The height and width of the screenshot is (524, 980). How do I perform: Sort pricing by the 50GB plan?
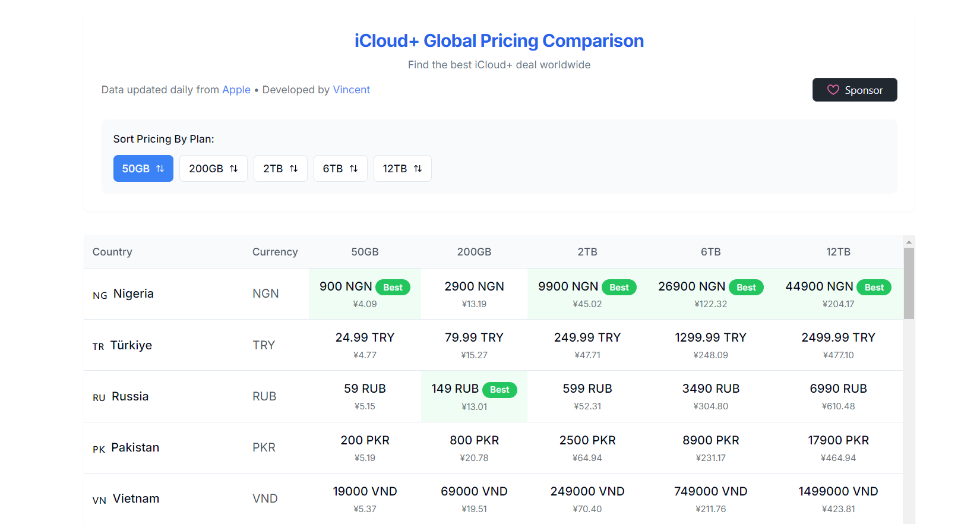[143, 169]
